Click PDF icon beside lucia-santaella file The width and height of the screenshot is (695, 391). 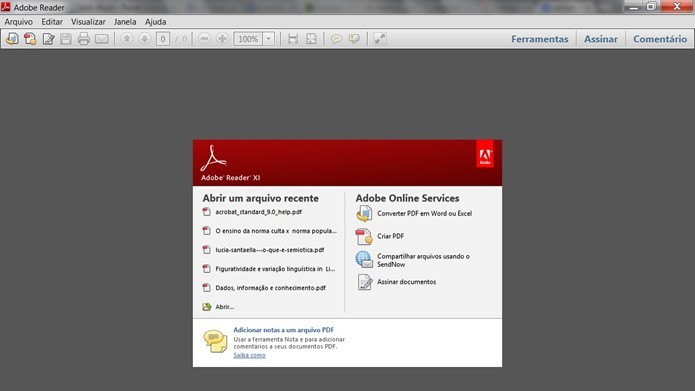click(207, 250)
